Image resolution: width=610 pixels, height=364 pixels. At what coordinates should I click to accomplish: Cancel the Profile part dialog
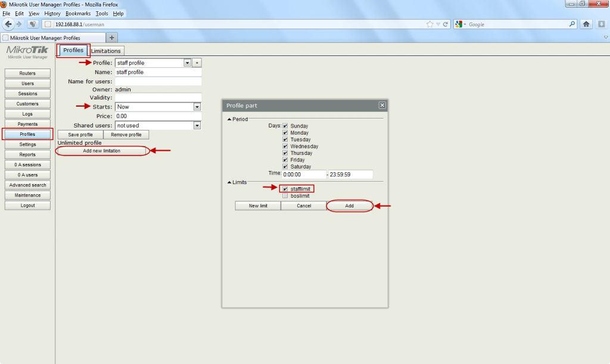click(304, 206)
